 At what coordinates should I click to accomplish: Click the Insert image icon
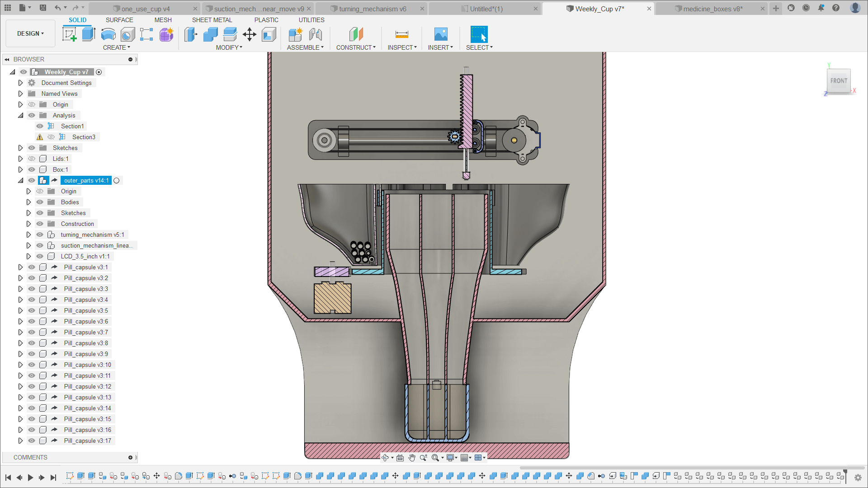pos(440,34)
